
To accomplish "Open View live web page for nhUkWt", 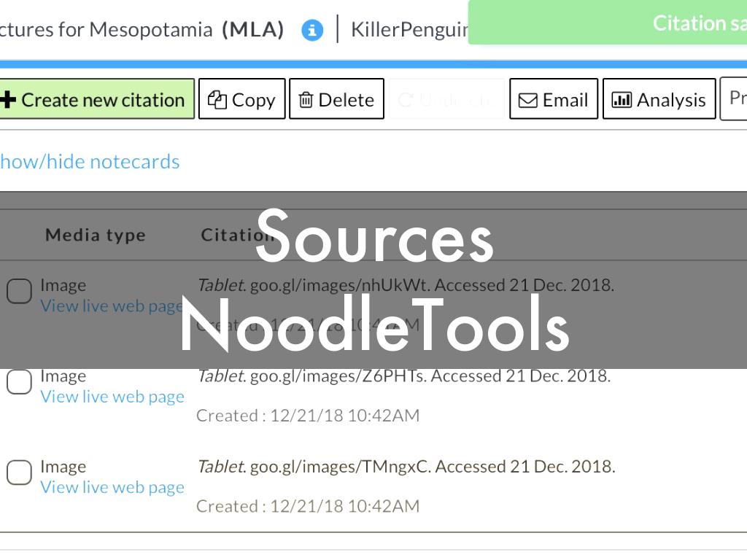I will 112,306.
